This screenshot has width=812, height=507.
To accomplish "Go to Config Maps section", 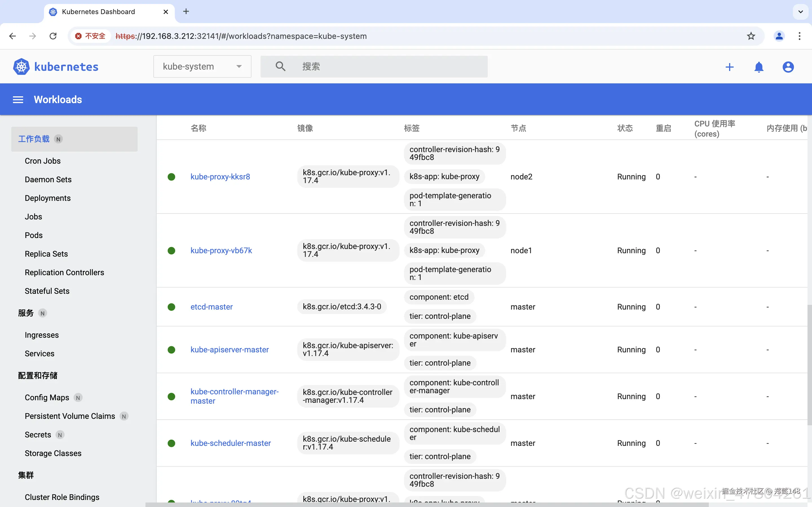I will pos(47,397).
